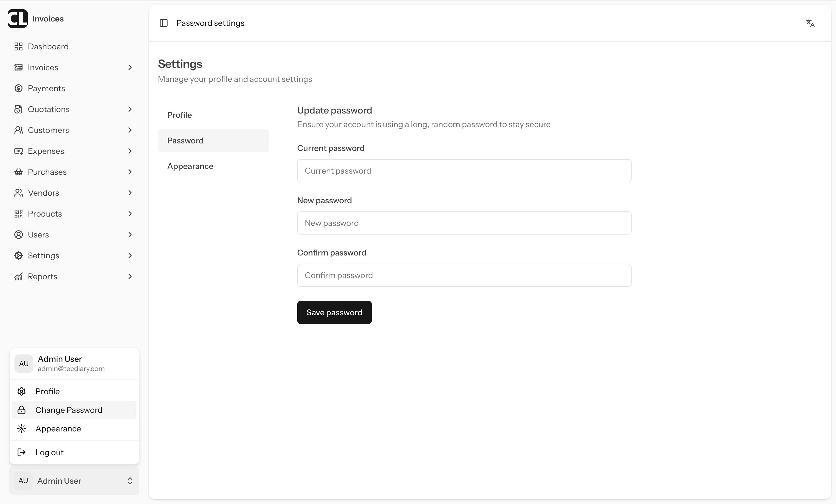Focus the Current password field
Image resolution: width=836 pixels, height=504 pixels.
pos(464,171)
